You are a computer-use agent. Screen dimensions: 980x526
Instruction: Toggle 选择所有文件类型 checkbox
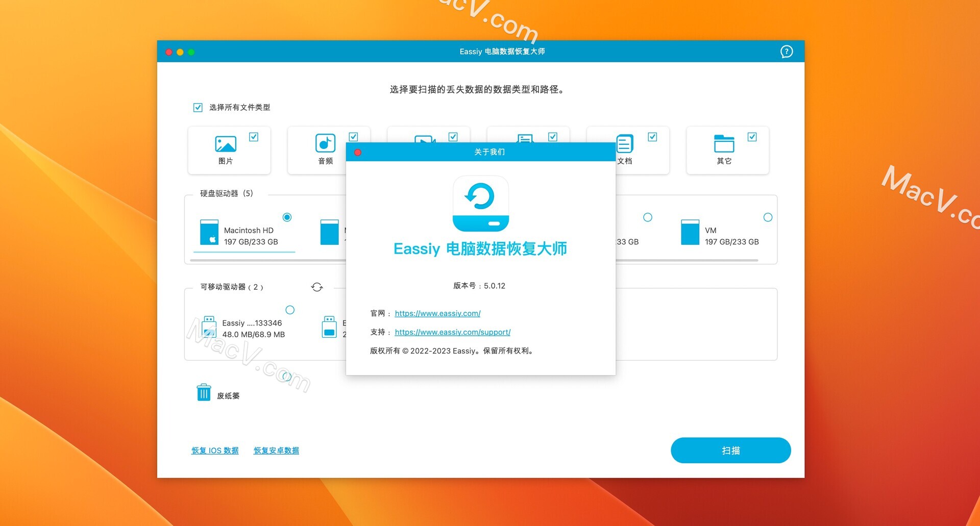coord(198,108)
